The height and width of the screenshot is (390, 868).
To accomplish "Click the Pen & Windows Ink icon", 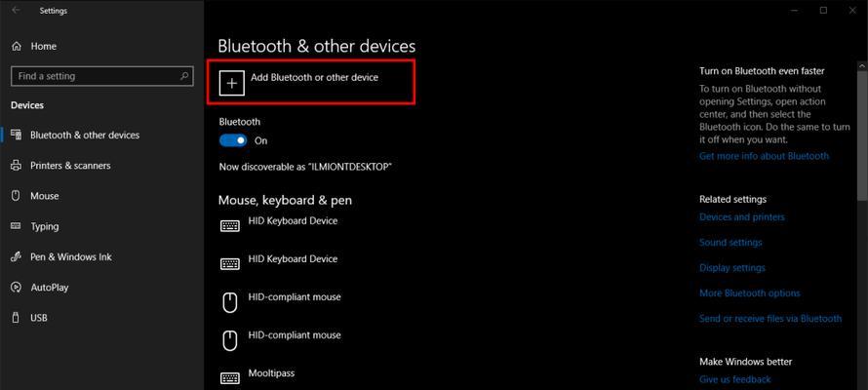I will [x=16, y=256].
